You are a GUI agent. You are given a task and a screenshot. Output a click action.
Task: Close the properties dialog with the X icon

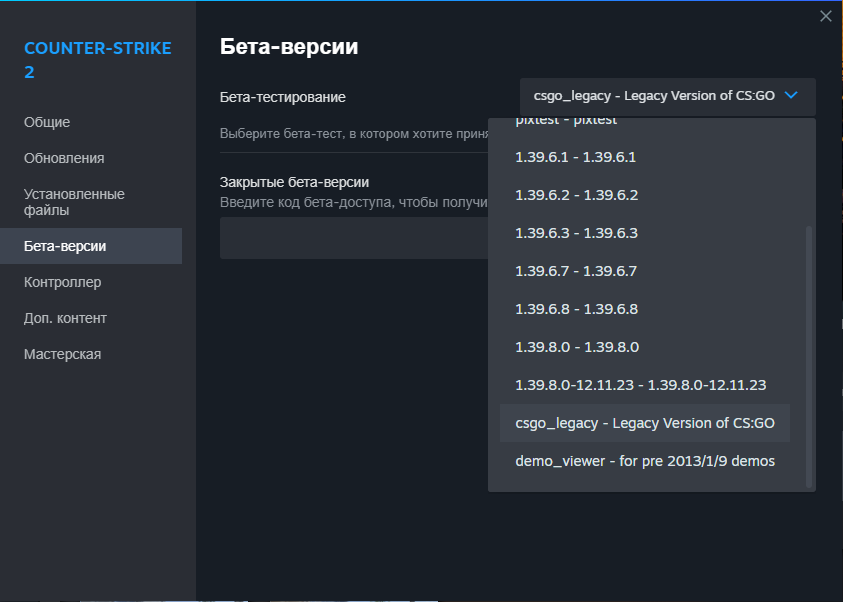pyautogui.click(x=826, y=16)
